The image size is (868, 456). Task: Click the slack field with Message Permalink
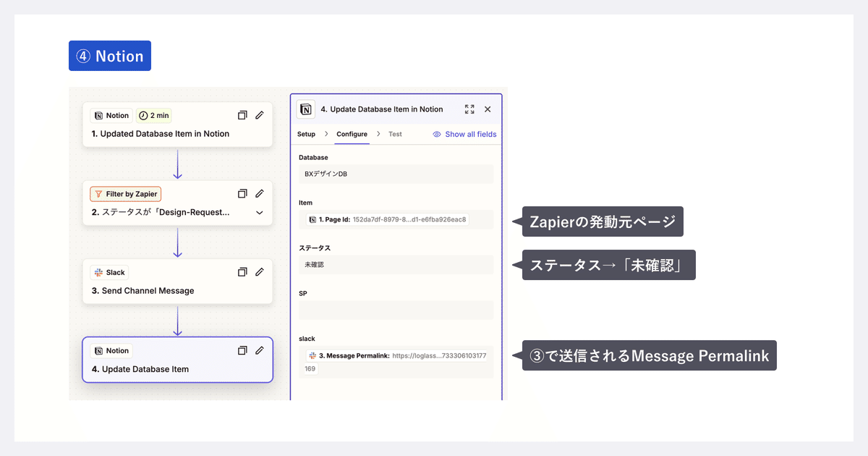point(396,362)
